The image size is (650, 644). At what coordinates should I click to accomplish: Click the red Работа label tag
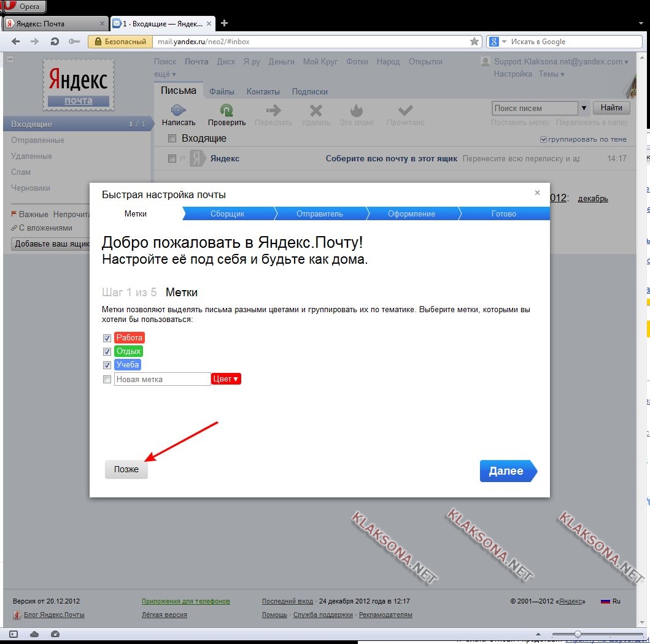click(130, 337)
